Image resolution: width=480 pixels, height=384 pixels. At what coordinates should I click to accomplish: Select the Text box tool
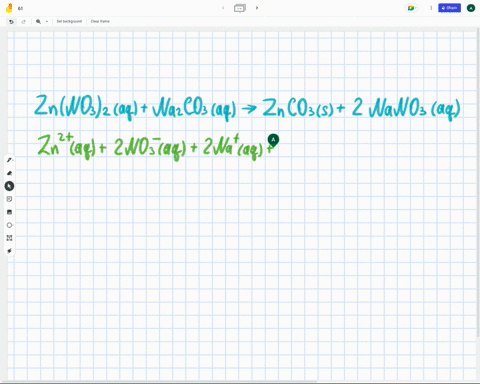click(9, 238)
